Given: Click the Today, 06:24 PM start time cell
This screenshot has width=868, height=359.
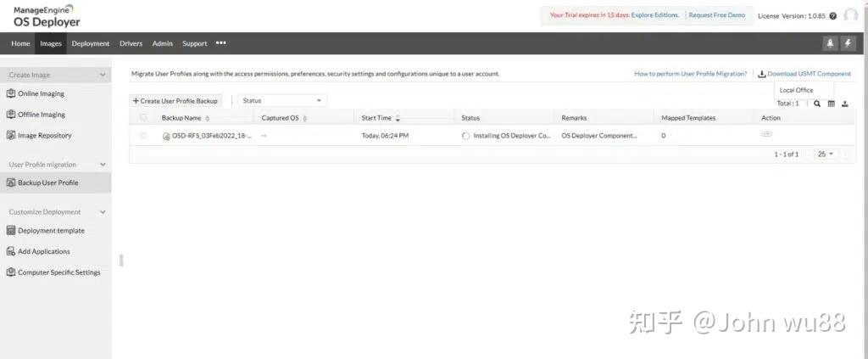Looking at the screenshot, I should pos(385,136).
